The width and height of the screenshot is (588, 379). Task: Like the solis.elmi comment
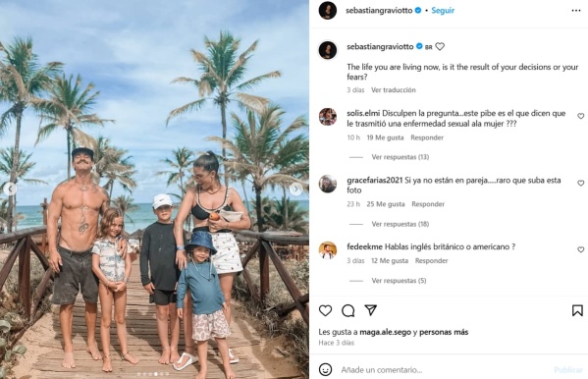click(x=580, y=116)
